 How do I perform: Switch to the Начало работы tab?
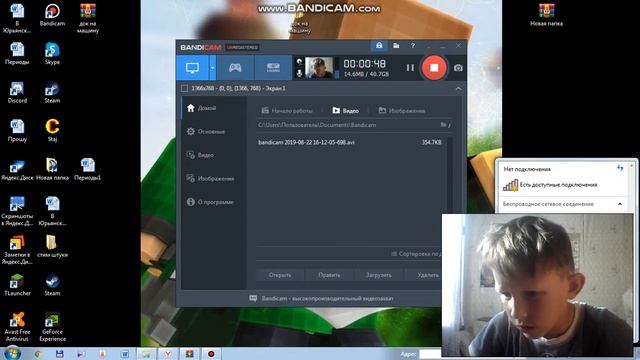[287, 111]
